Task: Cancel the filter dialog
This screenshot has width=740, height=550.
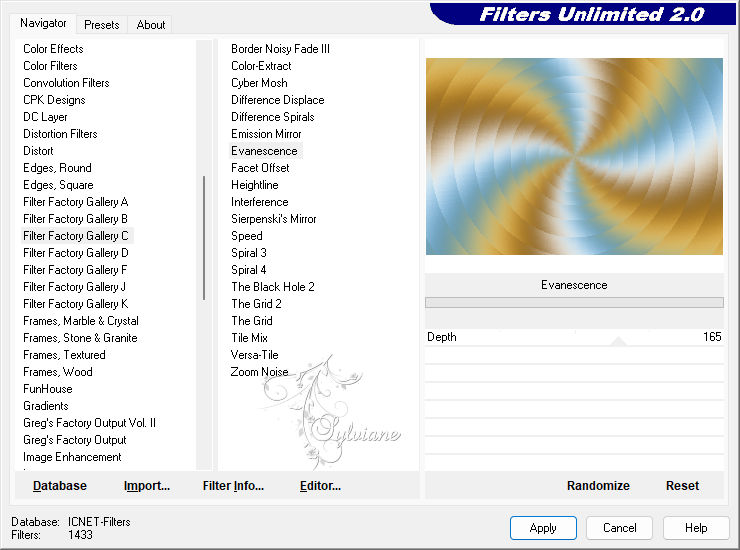Action: coord(619,527)
